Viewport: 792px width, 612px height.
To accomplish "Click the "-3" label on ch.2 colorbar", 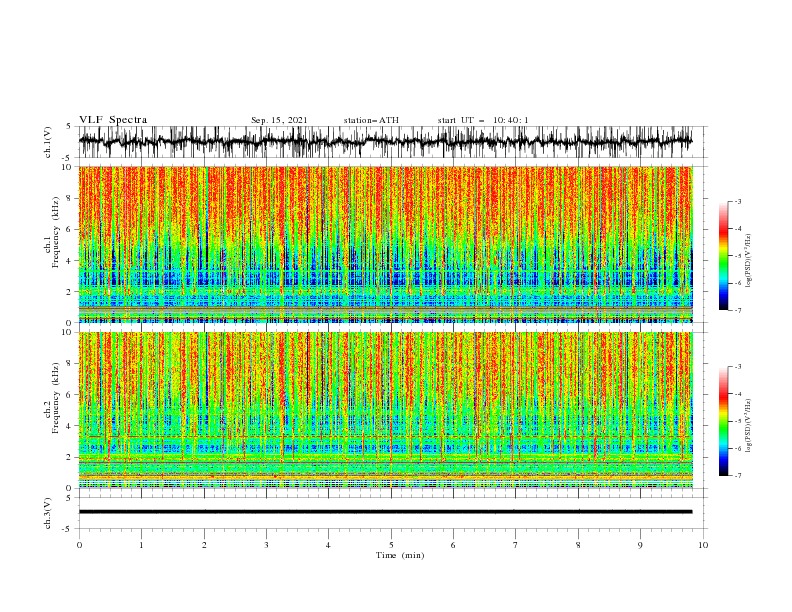I will pyautogui.click(x=738, y=367).
